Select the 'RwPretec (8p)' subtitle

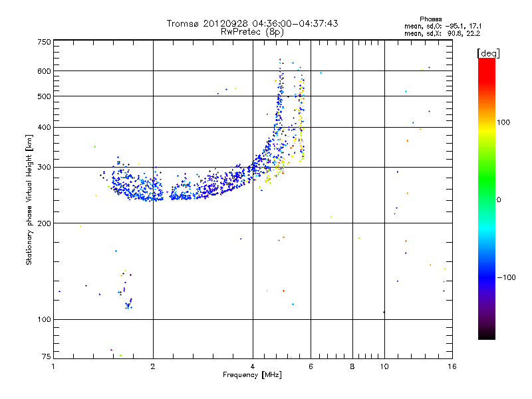pyautogui.click(x=252, y=32)
